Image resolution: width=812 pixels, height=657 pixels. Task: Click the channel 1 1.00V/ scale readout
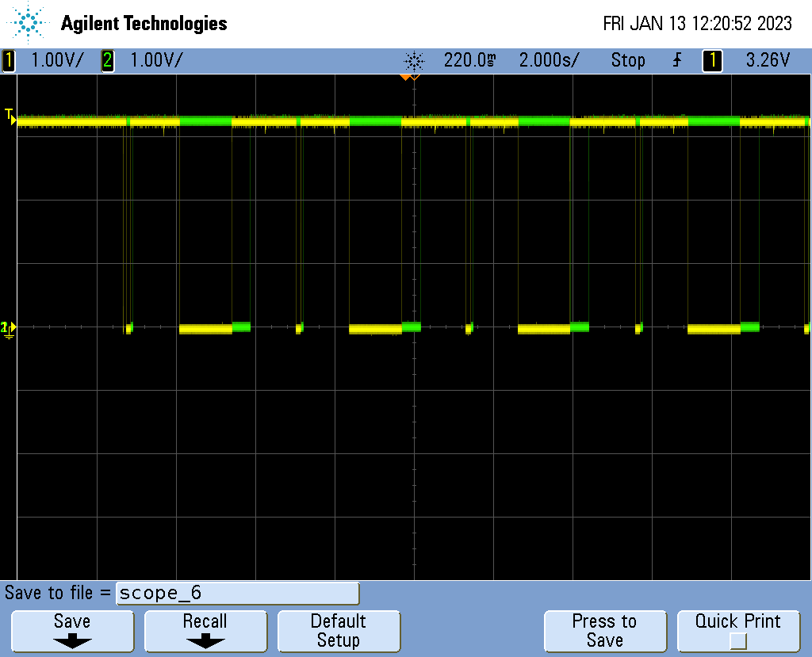(x=56, y=60)
